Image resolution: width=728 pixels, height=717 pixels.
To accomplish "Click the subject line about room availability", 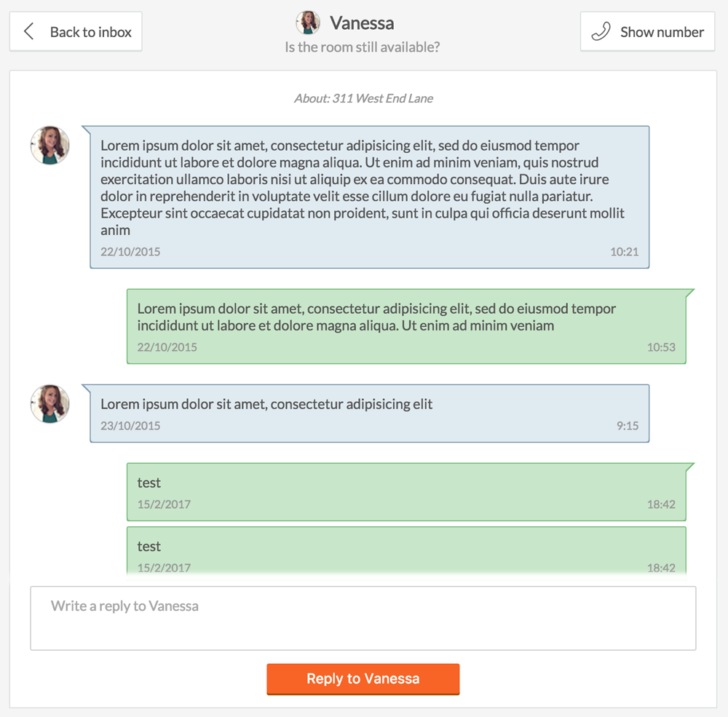I will point(363,47).
